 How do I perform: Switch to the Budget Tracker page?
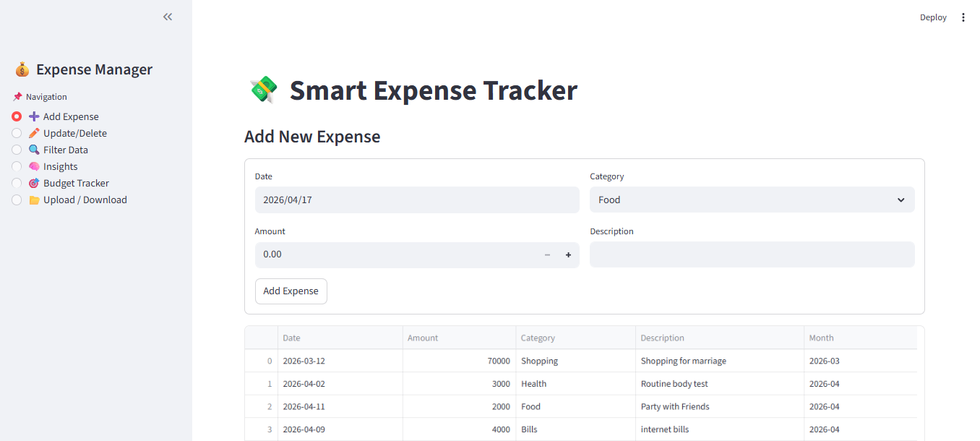pos(17,183)
